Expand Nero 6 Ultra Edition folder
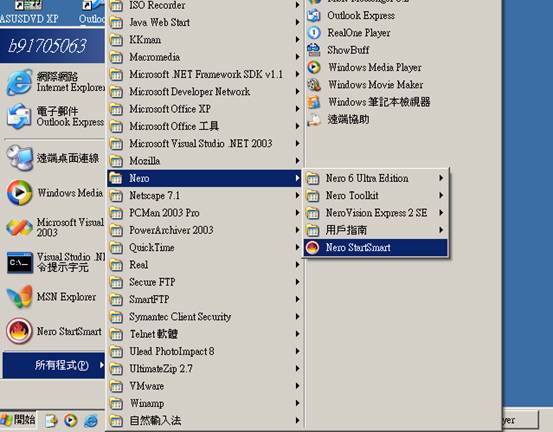This screenshot has height=432, width=553. click(x=376, y=178)
